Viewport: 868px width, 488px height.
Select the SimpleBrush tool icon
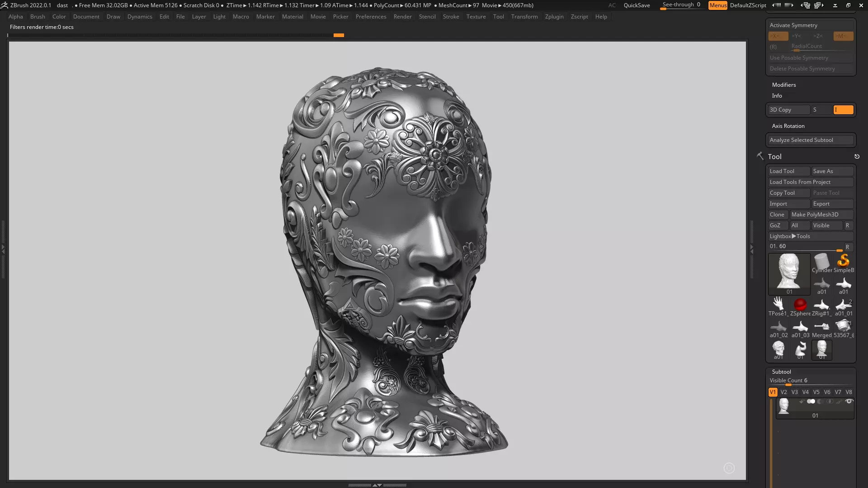[844, 263]
